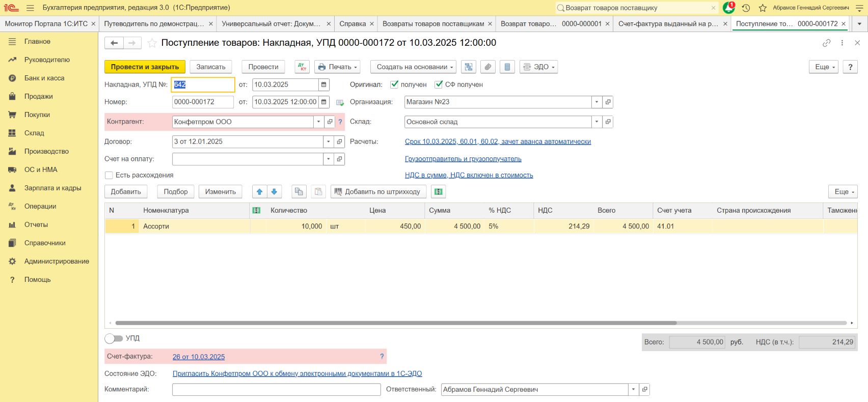
Task: Click the Накладная, УПД № input field
Action: 203,85
